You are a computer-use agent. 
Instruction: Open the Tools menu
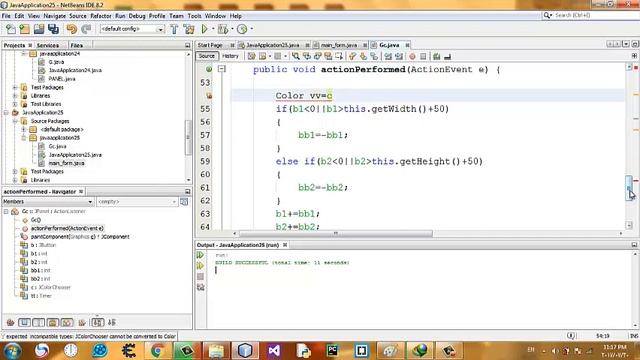[194, 16]
